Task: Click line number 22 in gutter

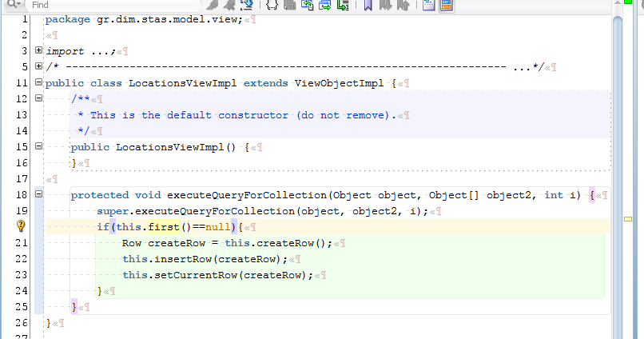Action: pos(22,259)
